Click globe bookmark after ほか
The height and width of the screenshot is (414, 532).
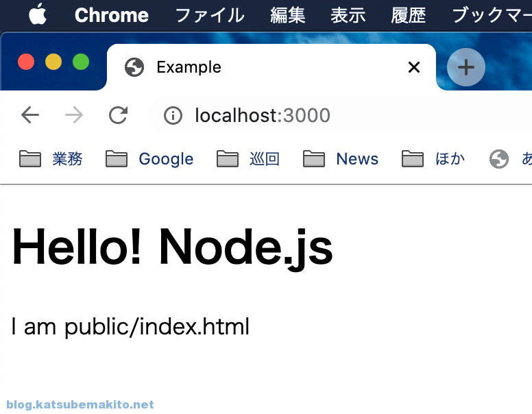[x=499, y=159]
